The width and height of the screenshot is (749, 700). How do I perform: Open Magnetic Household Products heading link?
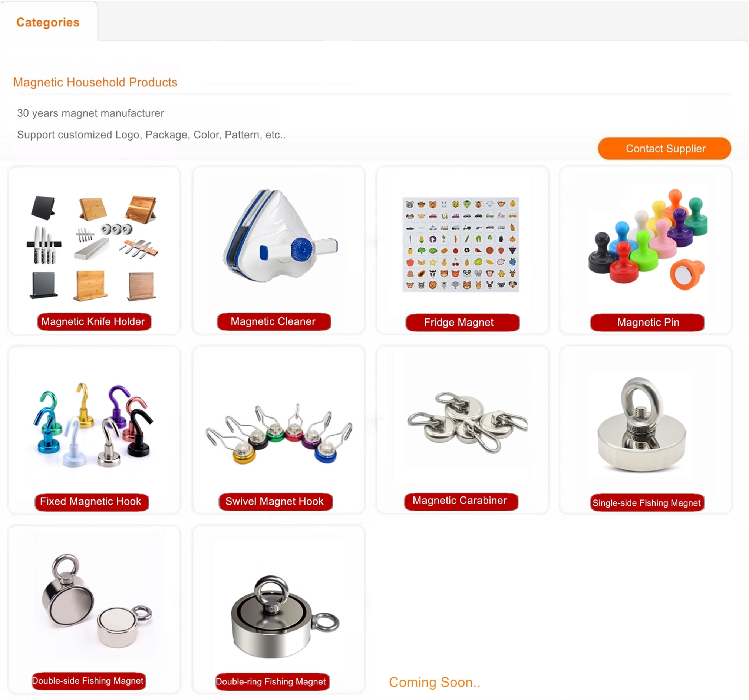point(95,82)
